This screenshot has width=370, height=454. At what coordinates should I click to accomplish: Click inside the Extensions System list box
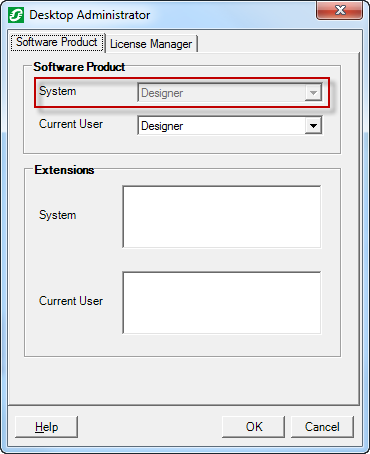(222, 217)
